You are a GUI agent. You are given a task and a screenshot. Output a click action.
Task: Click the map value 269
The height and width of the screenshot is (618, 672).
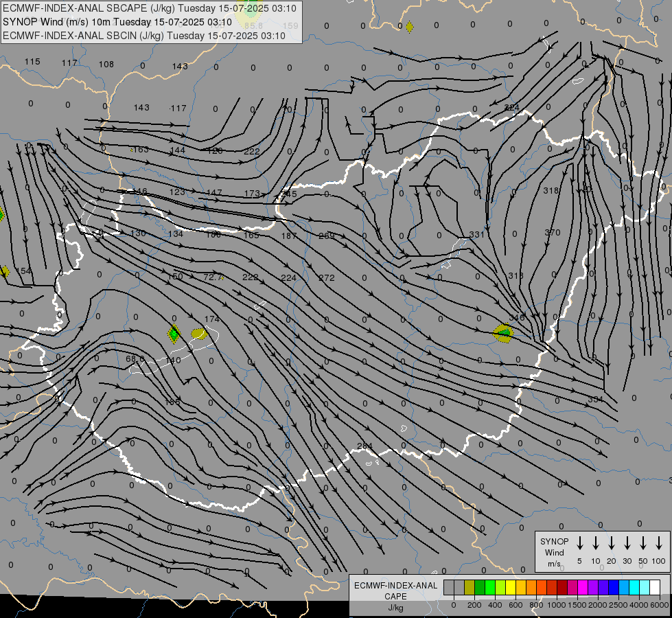[x=327, y=236]
